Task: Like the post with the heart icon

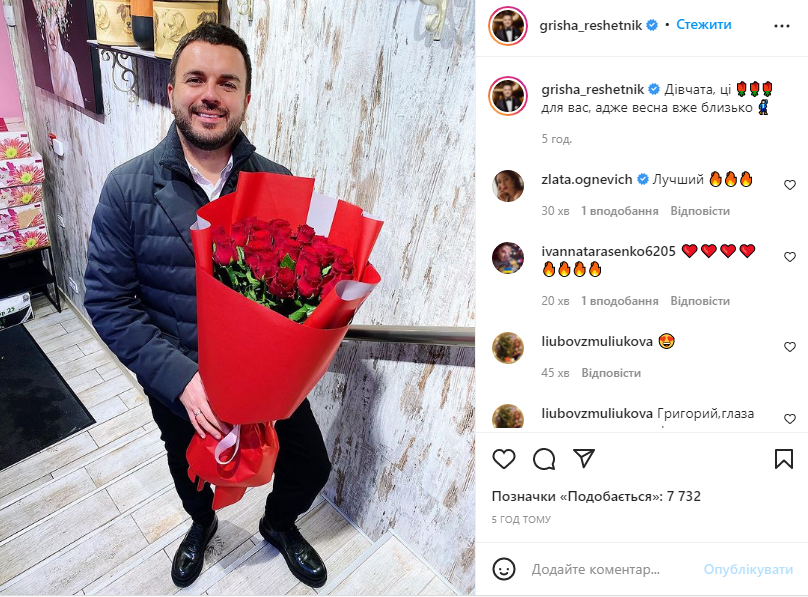Action: (x=503, y=458)
